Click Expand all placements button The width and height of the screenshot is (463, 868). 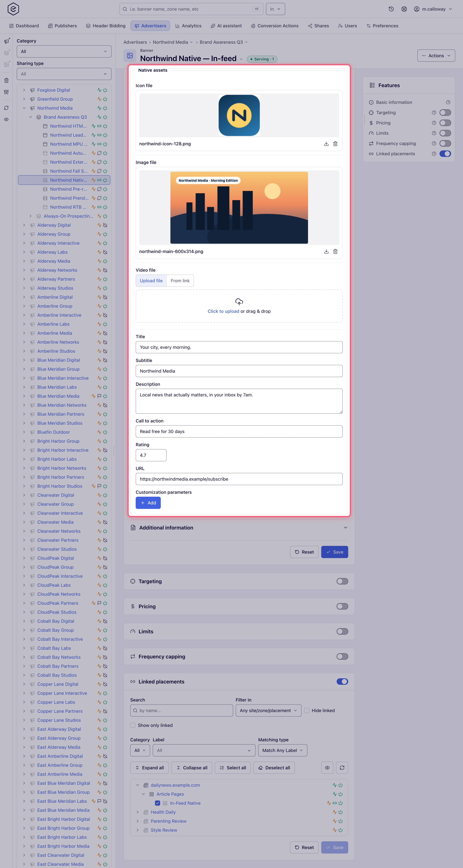pyautogui.click(x=150, y=768)
